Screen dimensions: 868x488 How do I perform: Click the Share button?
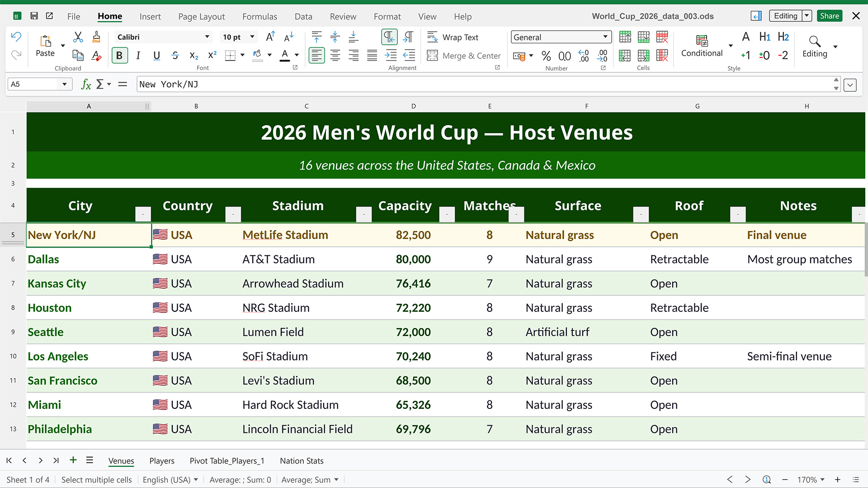point(830,16)
